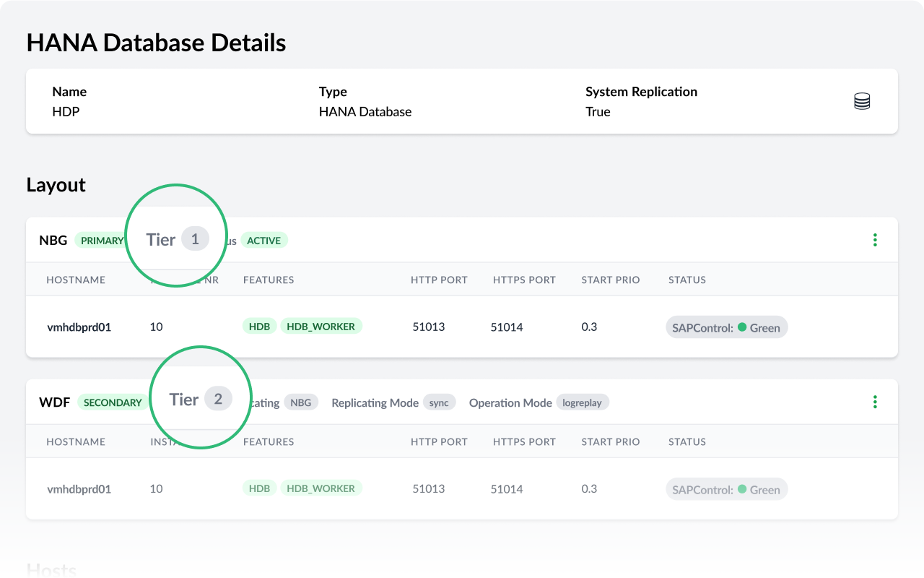Select the HANA Database Details page title
The width and height of the screenshot is (924, 578).
coord(156,43)
